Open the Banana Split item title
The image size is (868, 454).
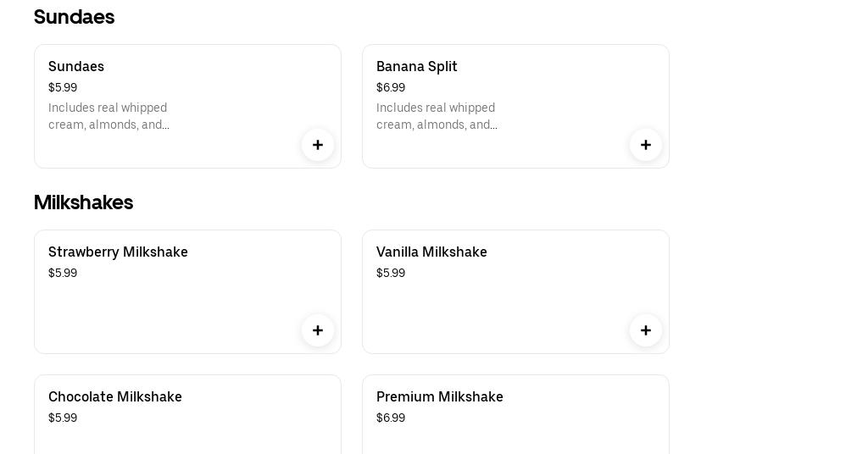416,67
